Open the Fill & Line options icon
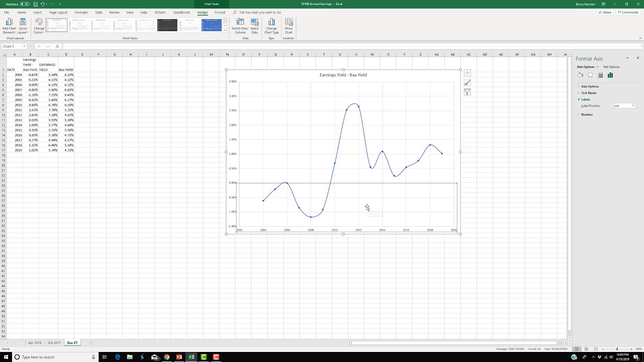This screenshot has height=362, width=644. click(580, 75)
